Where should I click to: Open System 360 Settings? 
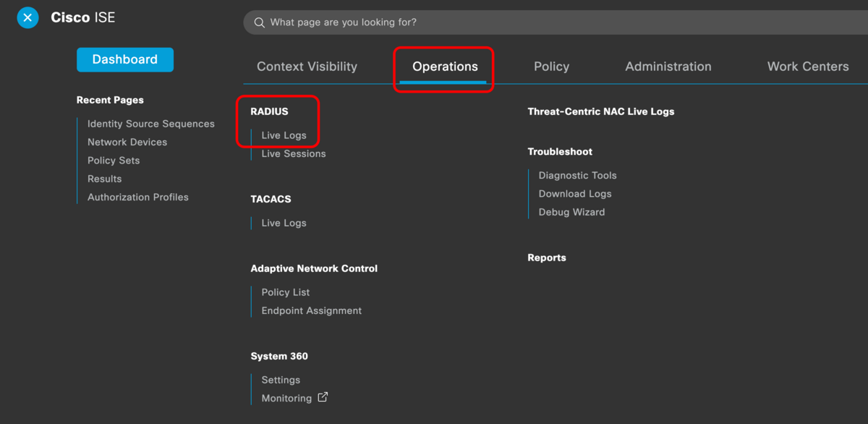(x=281, y=380)
